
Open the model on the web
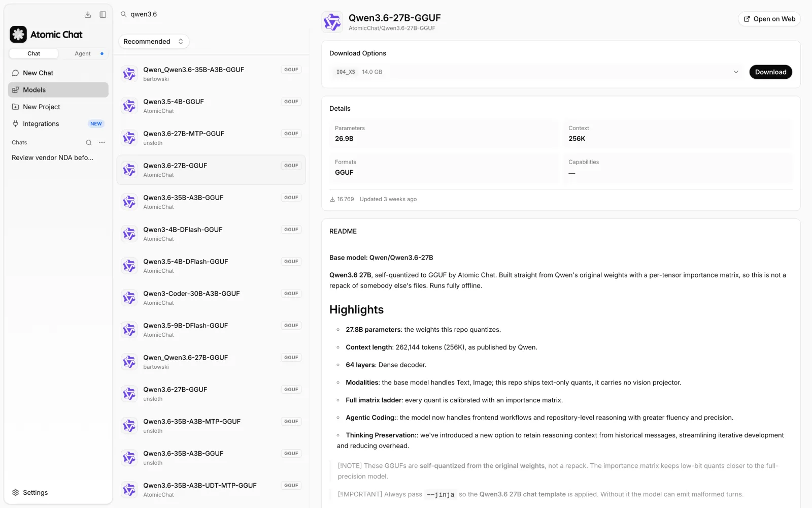[769, 19]
